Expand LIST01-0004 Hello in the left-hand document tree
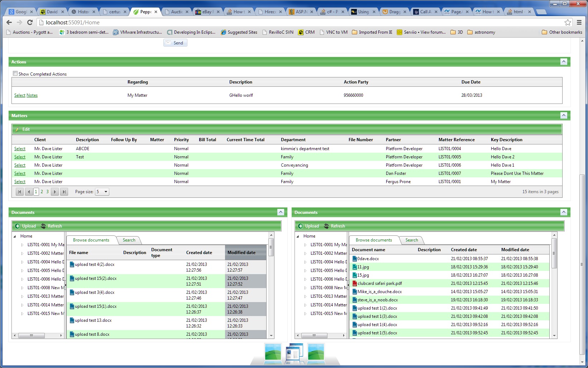This screenshot has height=368, width=588. tap(22, 262)
